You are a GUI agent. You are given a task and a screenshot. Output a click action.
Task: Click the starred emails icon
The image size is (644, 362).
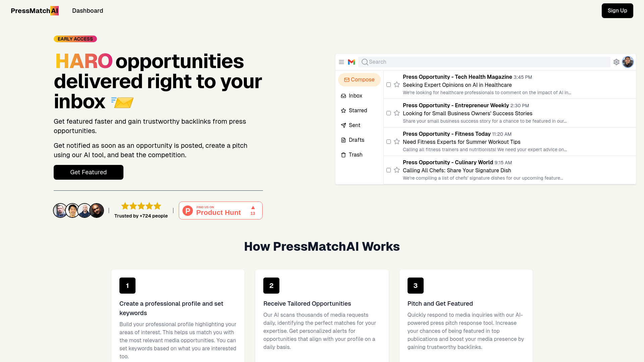pos(344,111)
